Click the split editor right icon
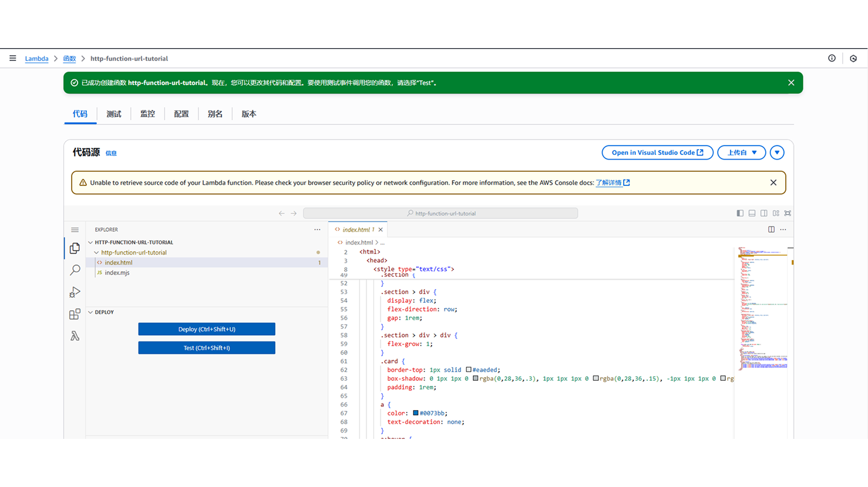868x487 pixels. 771,229
